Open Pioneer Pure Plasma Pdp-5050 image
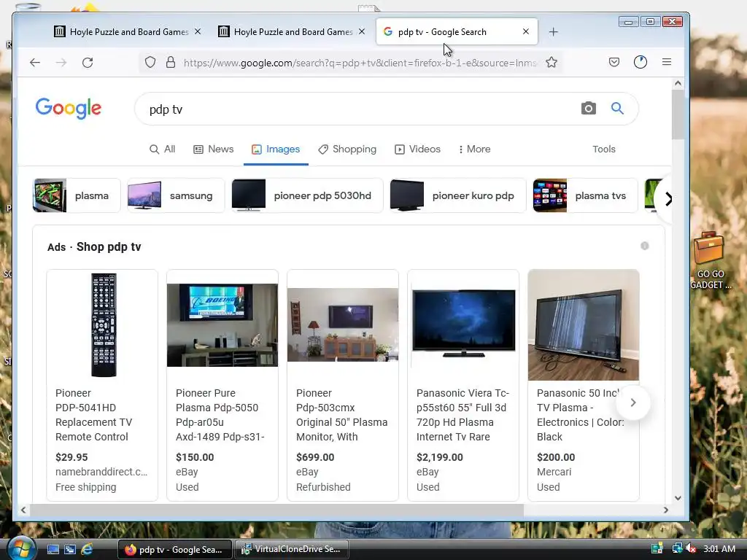The image size is (747, 560). coord(222,324)
